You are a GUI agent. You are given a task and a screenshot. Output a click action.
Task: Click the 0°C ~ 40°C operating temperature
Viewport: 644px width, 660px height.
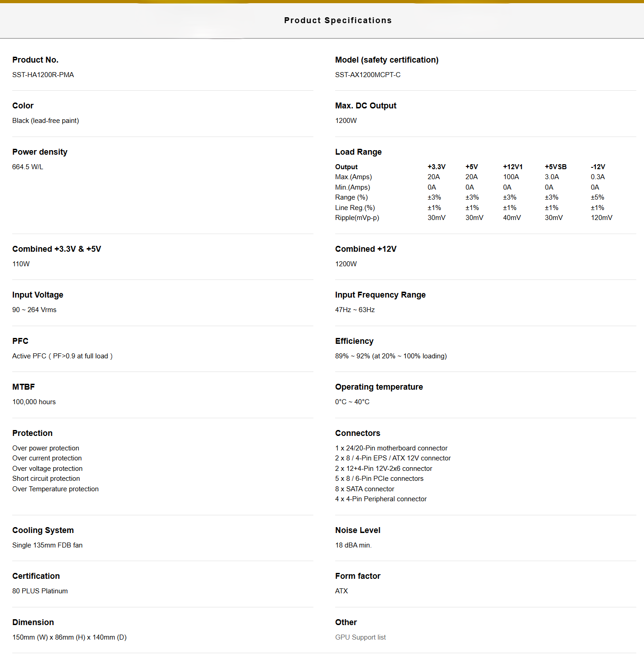click(x=352, y=402)
